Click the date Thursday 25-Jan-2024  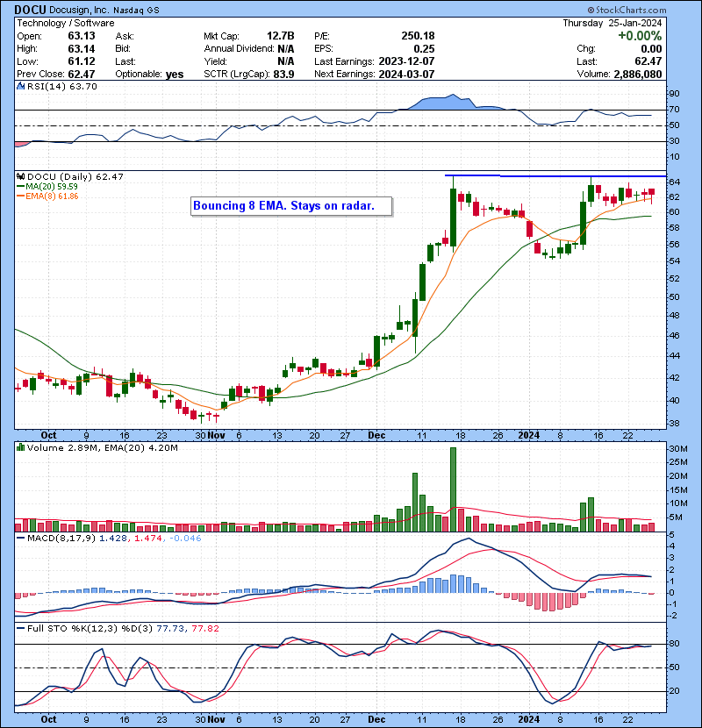pos(612,23)
